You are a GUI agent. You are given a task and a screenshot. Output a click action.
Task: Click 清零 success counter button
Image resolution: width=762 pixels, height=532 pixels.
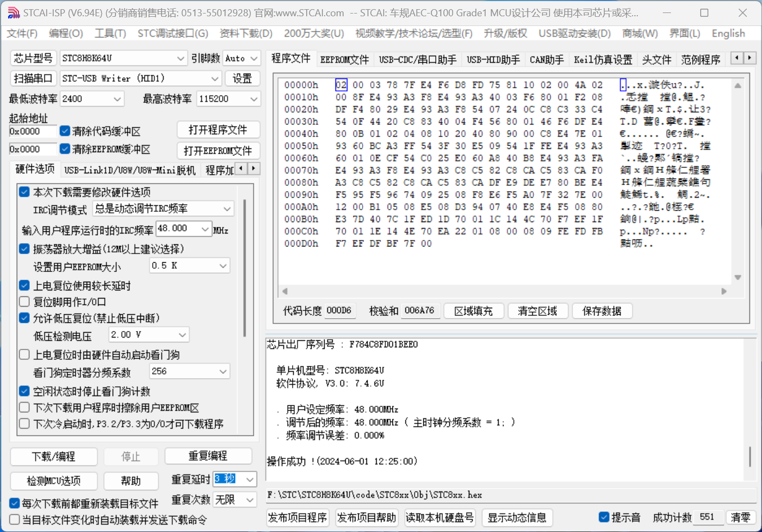tap(740, 517)
